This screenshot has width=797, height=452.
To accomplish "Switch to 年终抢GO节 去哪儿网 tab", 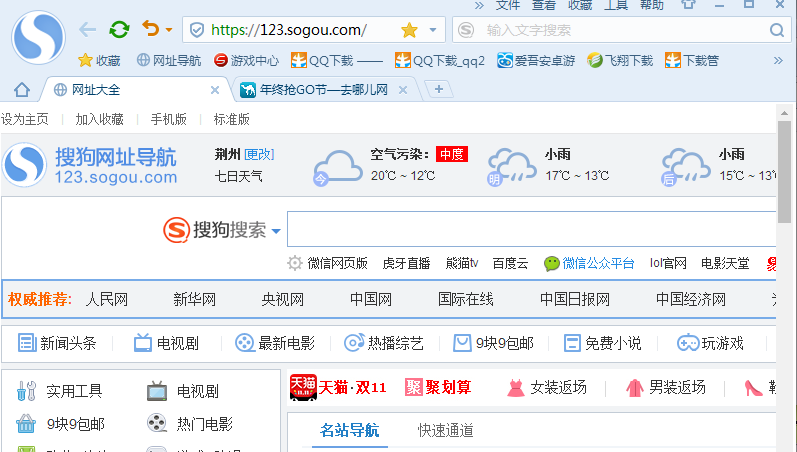I will (320, 90).
